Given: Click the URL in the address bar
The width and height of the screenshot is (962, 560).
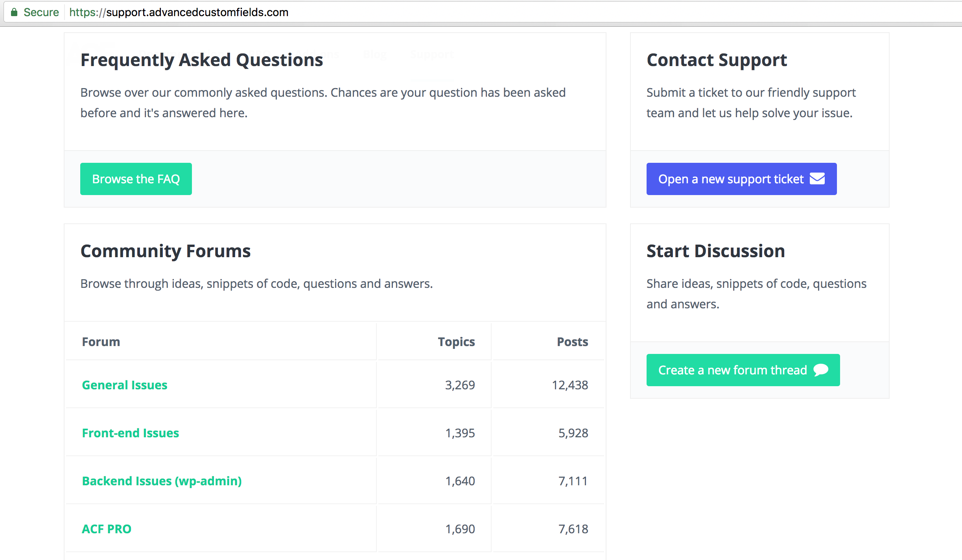Looking at the screenshot, I should coord(179,12).
